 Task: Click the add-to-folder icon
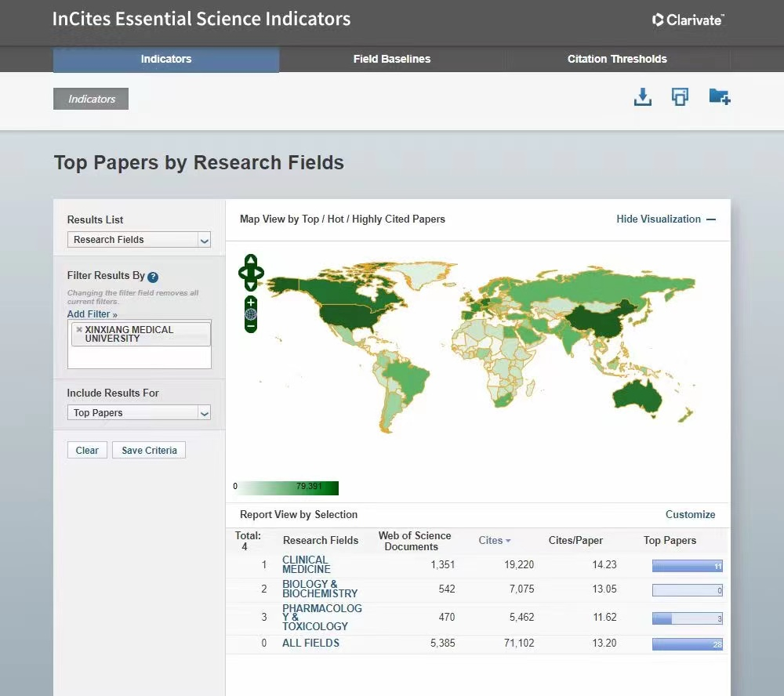click(719, 97)
